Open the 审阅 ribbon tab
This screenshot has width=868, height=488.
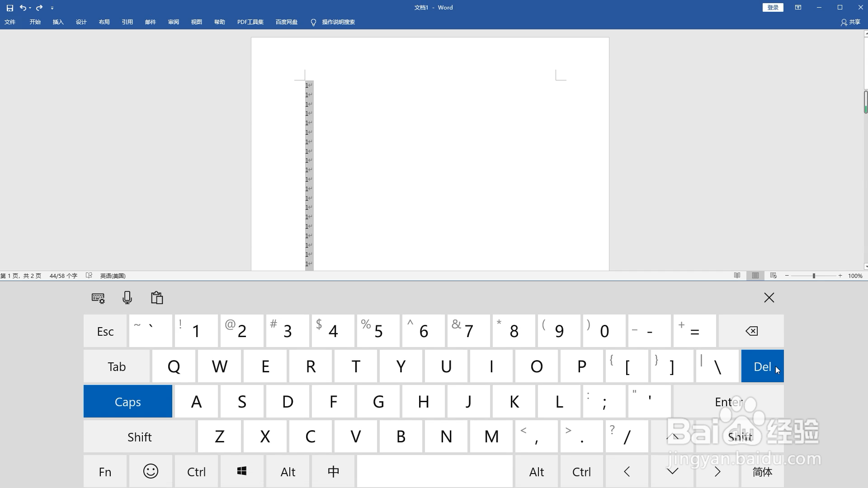coord(173,22)
